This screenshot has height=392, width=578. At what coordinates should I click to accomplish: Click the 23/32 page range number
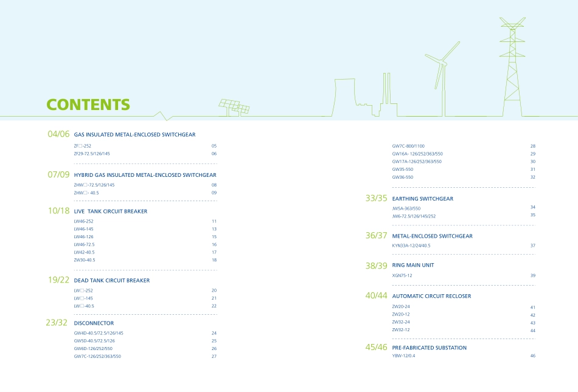(57, 323)
